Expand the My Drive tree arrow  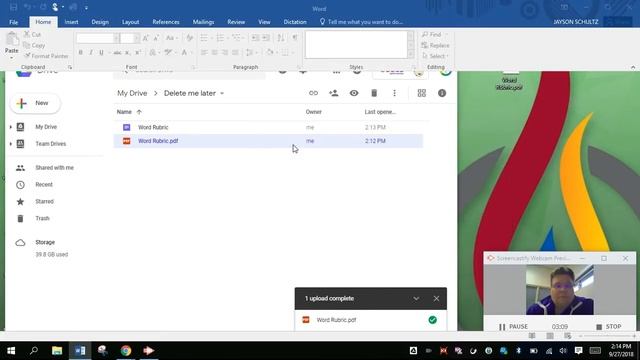point(11,127)
